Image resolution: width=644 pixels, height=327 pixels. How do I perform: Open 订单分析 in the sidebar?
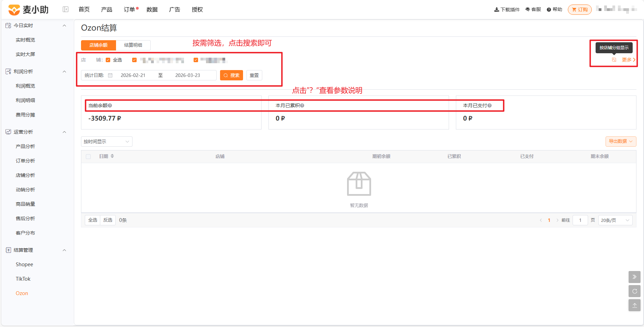[x=25, y=161]
